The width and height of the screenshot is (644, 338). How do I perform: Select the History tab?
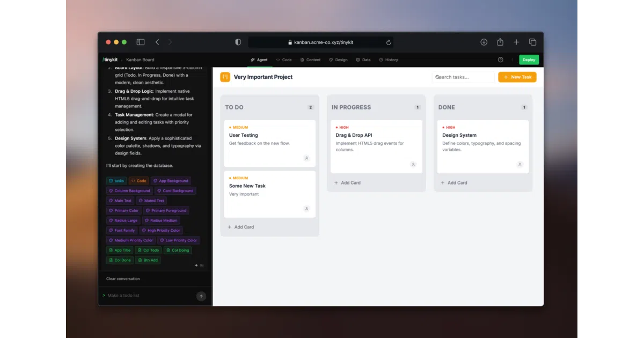click(x=389, y=60)
